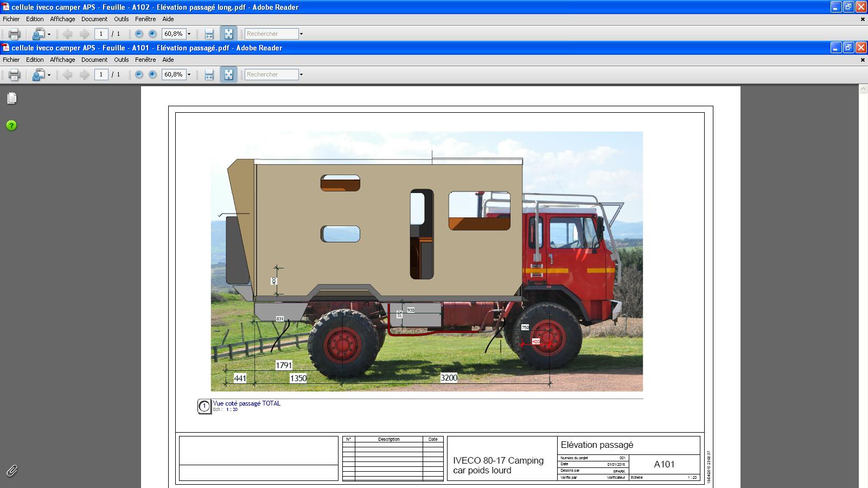Select the fit width icon in A101 toolbar

pos(209,75)
